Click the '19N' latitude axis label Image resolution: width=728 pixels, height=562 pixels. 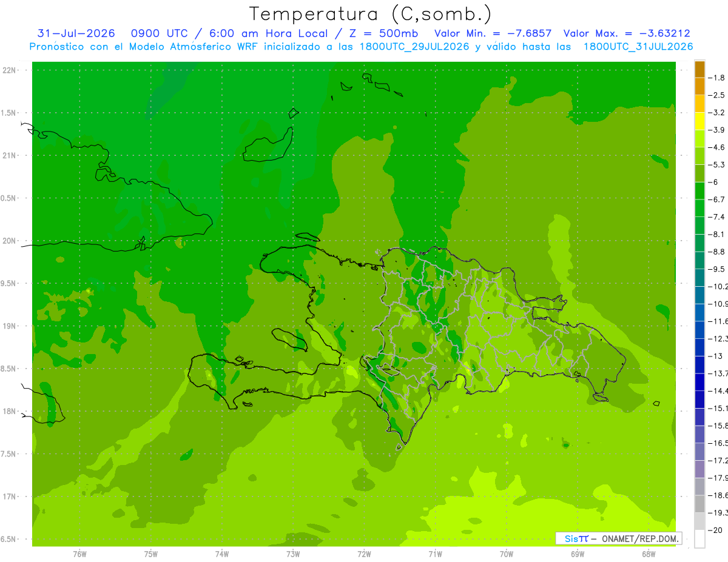tap(9, 326)
